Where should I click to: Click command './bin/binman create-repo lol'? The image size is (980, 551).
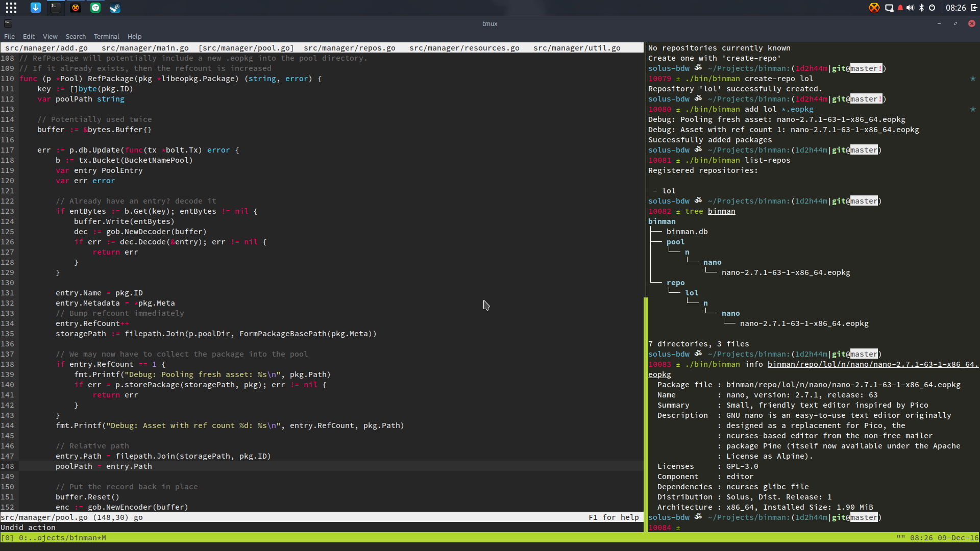[x=749, y=79]
